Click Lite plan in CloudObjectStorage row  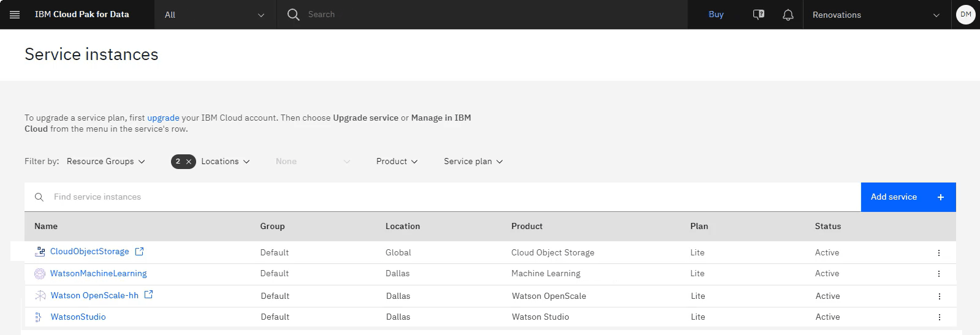[697, 253]
